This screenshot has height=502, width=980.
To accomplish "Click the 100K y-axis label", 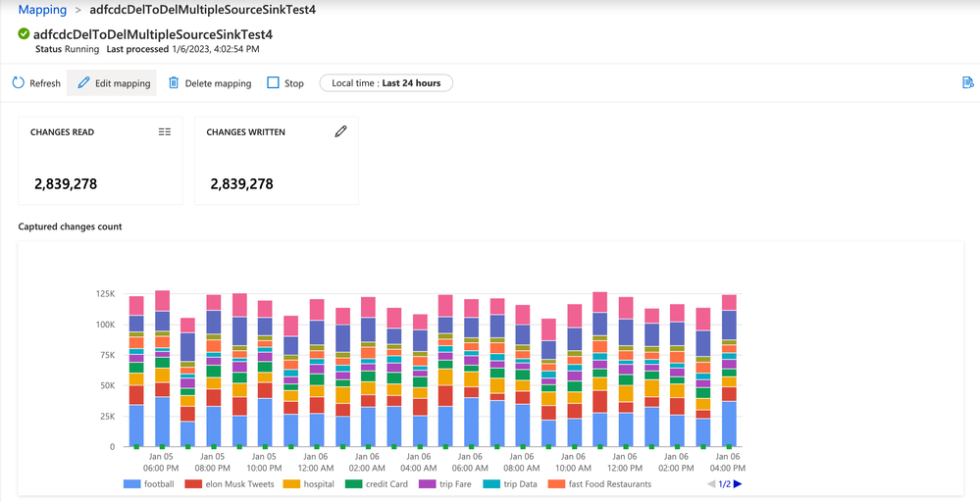I will [105, 325].
